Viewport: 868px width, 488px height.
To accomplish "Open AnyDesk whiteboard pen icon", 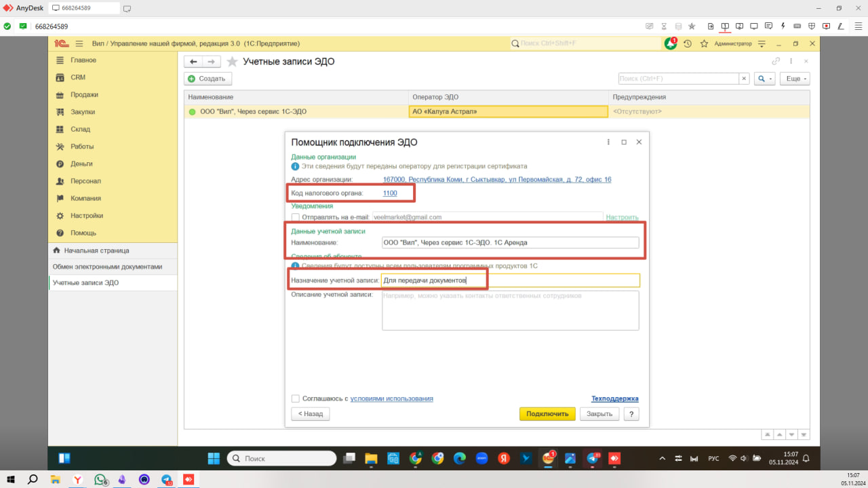I will 840,26.
